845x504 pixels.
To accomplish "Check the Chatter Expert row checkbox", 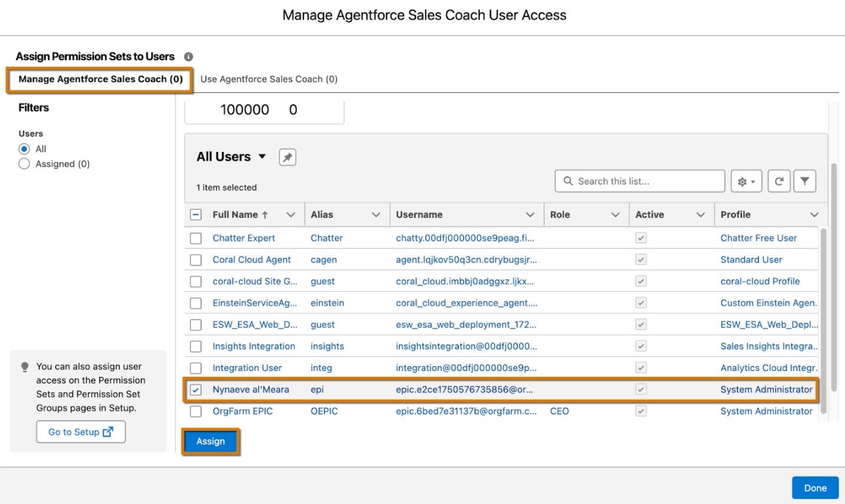I will click(x=196, y=238).
